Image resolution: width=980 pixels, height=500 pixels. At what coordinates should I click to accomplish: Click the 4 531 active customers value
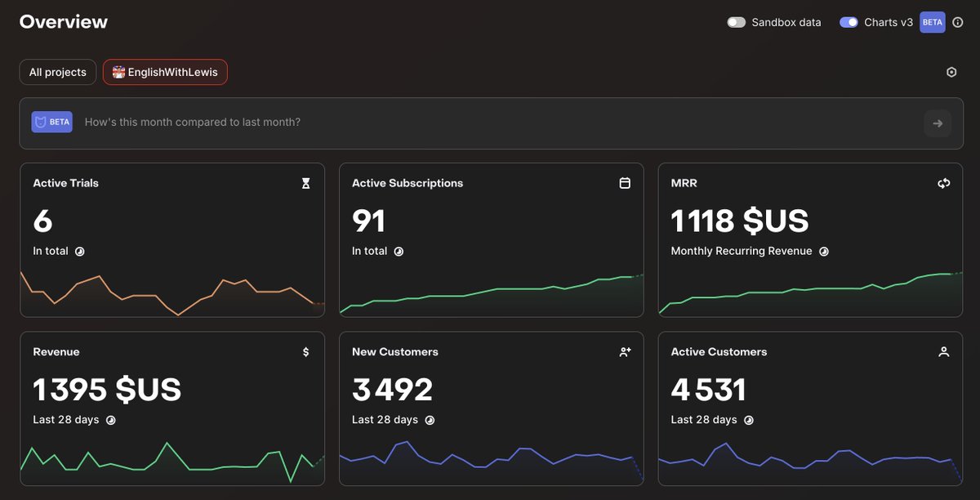[709, 390]
